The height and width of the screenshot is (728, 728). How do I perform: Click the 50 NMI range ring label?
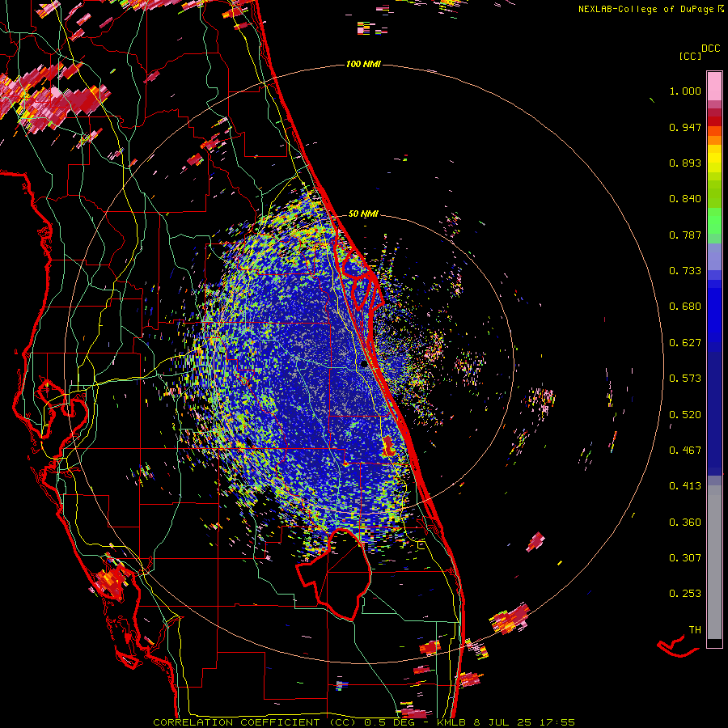coord(363,214)
